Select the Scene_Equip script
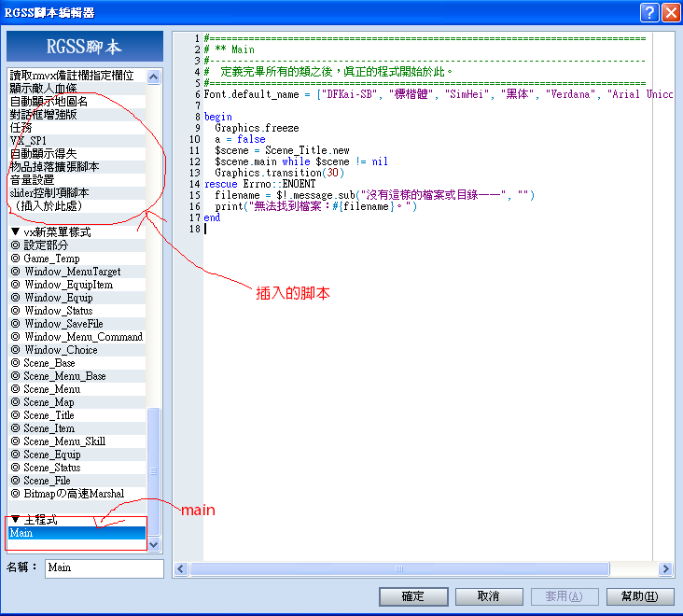683x616 pixels. click(x=77, y=455)
